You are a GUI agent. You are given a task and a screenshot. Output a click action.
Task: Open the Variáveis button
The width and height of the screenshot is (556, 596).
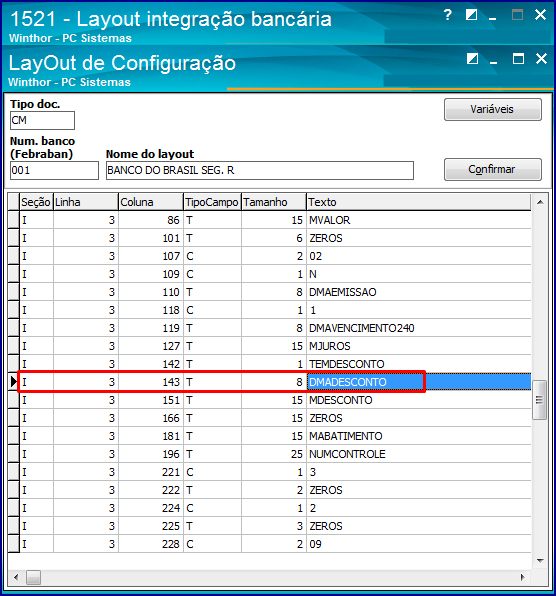click(493, 109)
